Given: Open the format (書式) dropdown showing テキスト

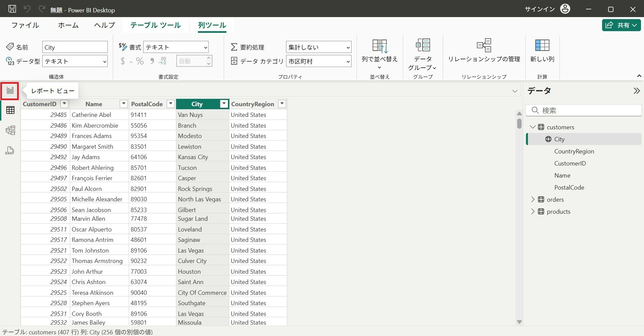Looking at the screenshot, I should [x=176, y=47].
